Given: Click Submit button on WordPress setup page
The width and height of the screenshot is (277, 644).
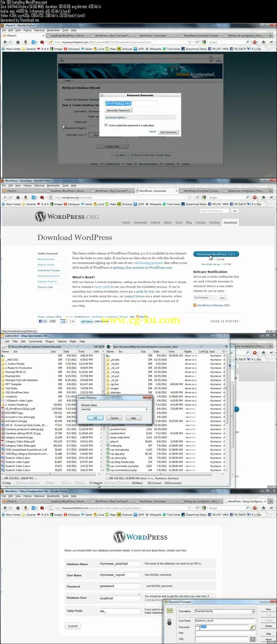Looking at the screenshot, I should pyautogui.click(x=72, y=626).
